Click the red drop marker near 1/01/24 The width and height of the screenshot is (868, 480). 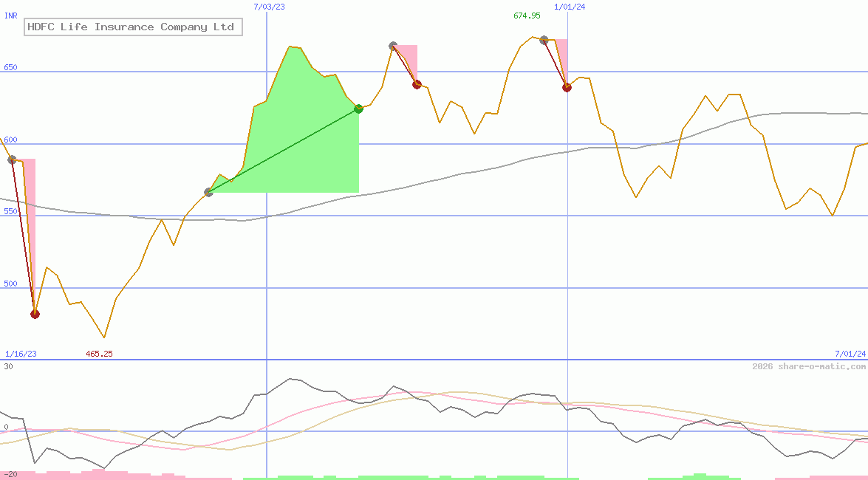click(567, 86)
